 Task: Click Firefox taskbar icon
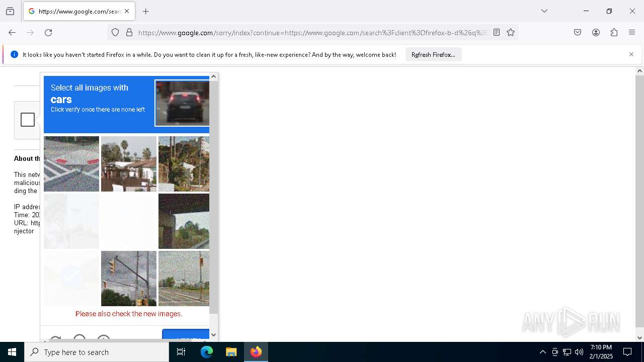pyautogui.click(x=256, y=352)
